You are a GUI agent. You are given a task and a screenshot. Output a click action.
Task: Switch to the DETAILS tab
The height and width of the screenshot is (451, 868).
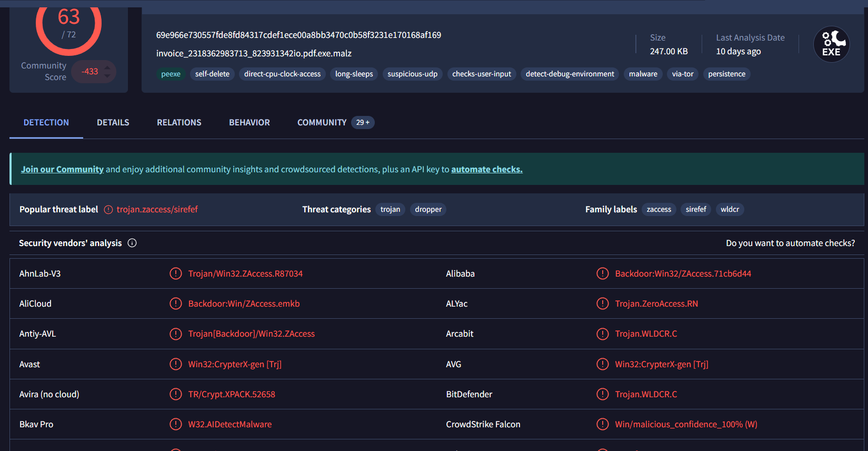[113, 122]
